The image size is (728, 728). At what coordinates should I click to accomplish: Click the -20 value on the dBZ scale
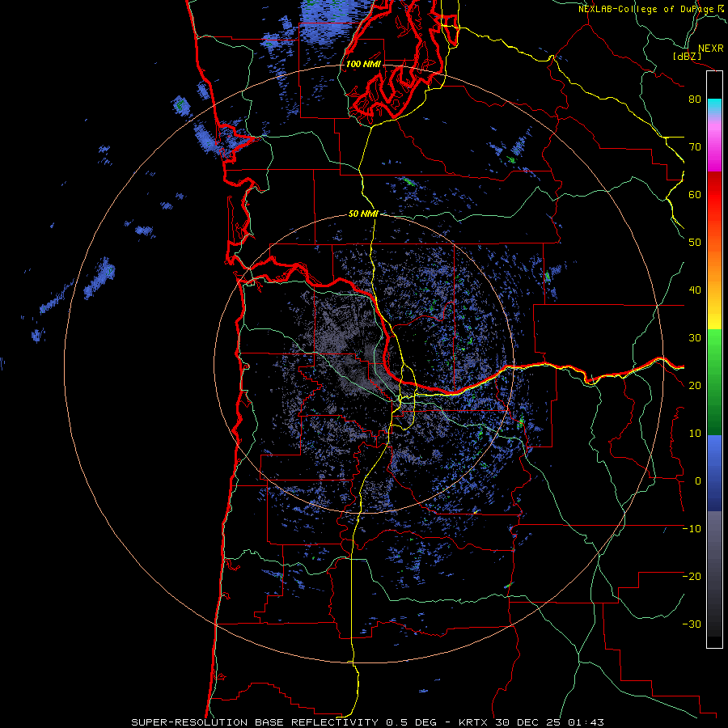[692, 576]
